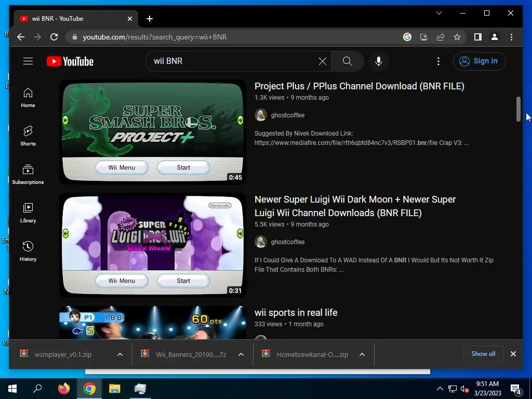Open the Wii_Banners_20190....7z download
This screenshot has height=399, width=532.
191,354
